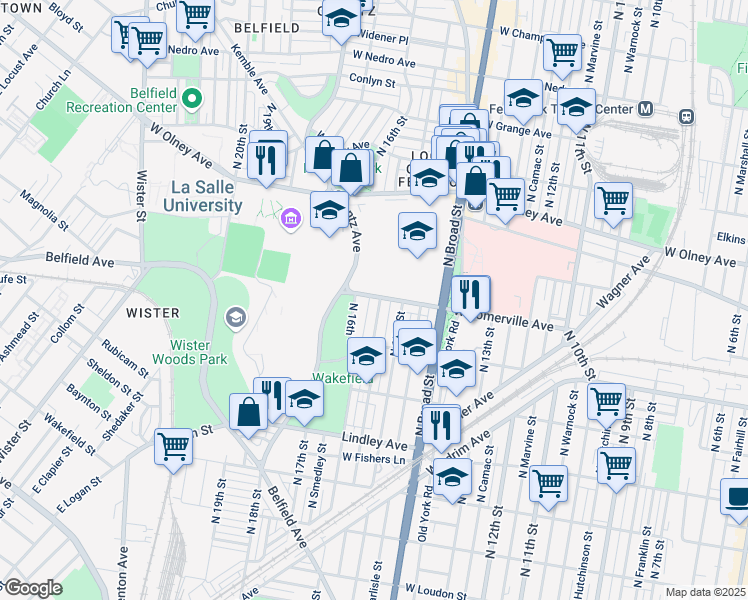Open the laptop marker at right edge near N Fairhill St
This screenshot has height=600, width=748.
734,499
